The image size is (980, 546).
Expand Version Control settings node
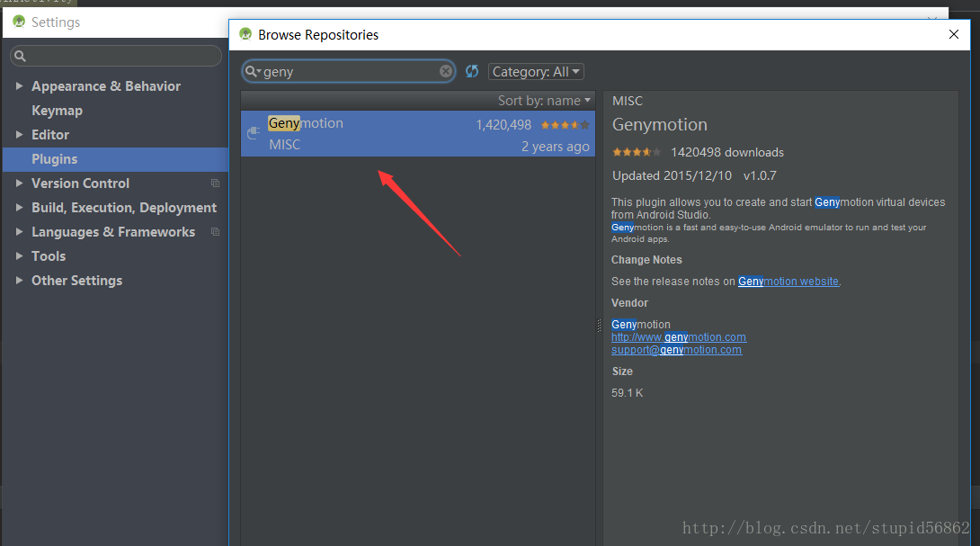coord(20,183)
